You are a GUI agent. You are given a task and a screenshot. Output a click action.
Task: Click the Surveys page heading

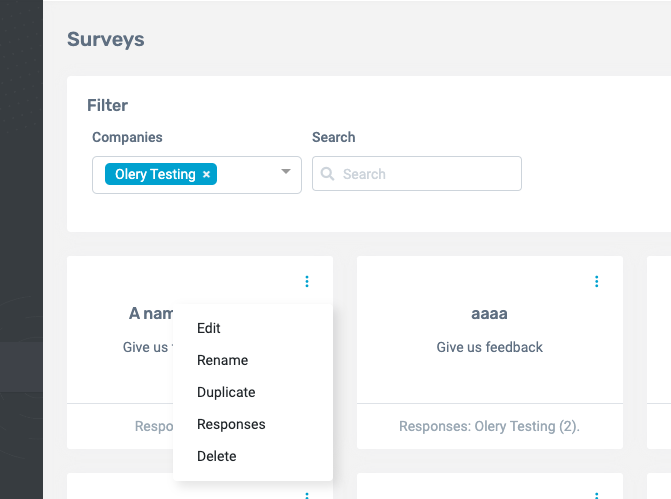(x=106, y=39)
